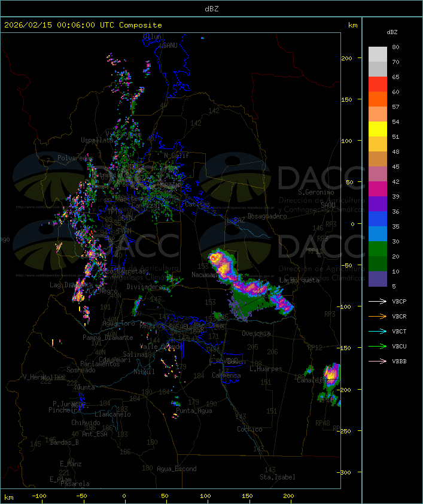Viewport: 423px width, 504px height.
Task: Click the orange VBCR arrow icon
Action: click(378, 316)
